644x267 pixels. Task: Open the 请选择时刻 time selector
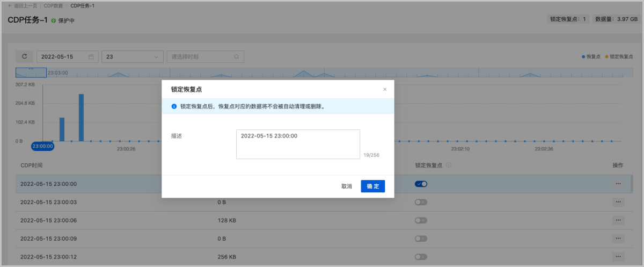pos(201,56)
